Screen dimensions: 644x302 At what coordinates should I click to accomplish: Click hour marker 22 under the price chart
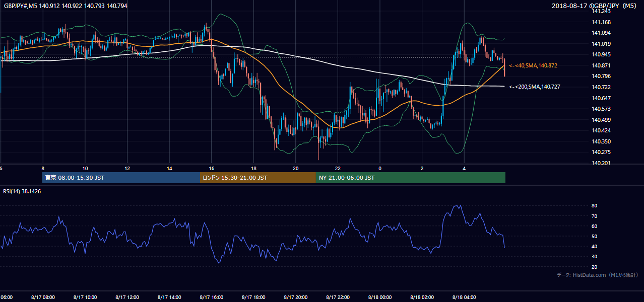338,168
